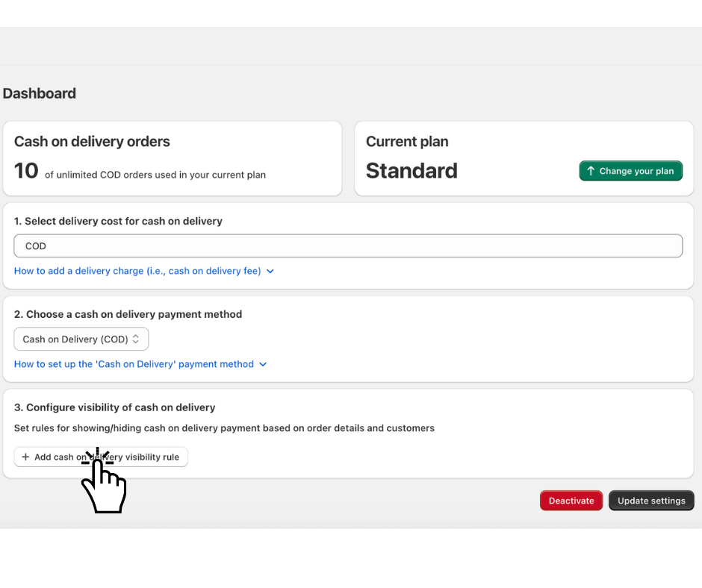Open the Cash on Delivery (COD) payment method dropdown

click(x=81, y=339)
